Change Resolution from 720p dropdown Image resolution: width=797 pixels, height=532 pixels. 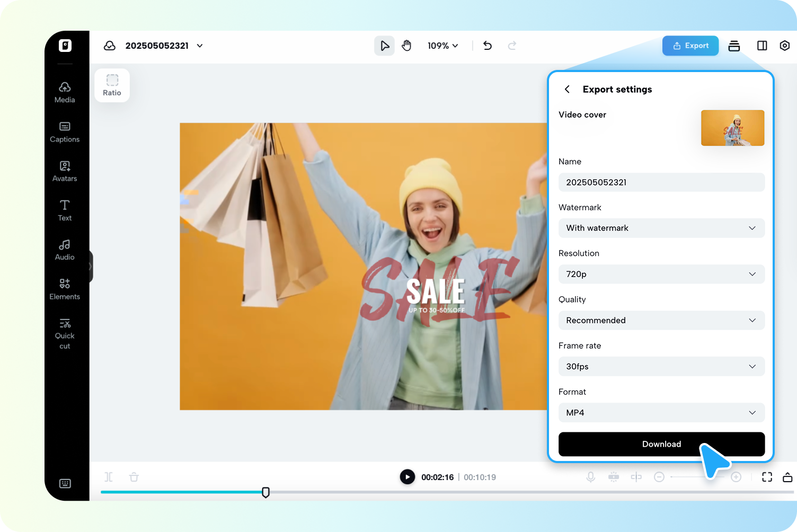pyautogui.click(x=661, y=274)
